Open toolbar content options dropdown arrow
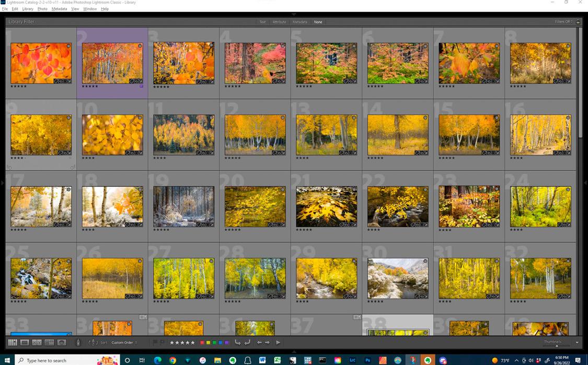 pos(577,343)
